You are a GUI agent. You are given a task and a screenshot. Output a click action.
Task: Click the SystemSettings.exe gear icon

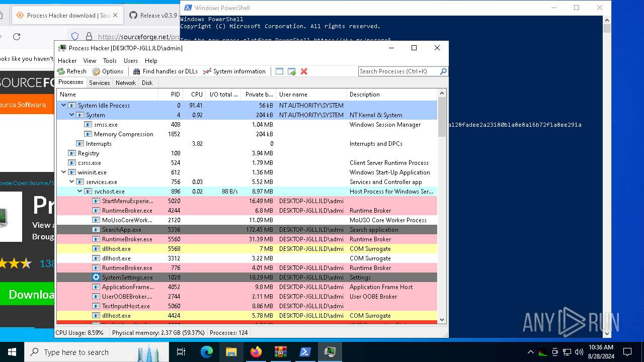click(x=96, y=278)
